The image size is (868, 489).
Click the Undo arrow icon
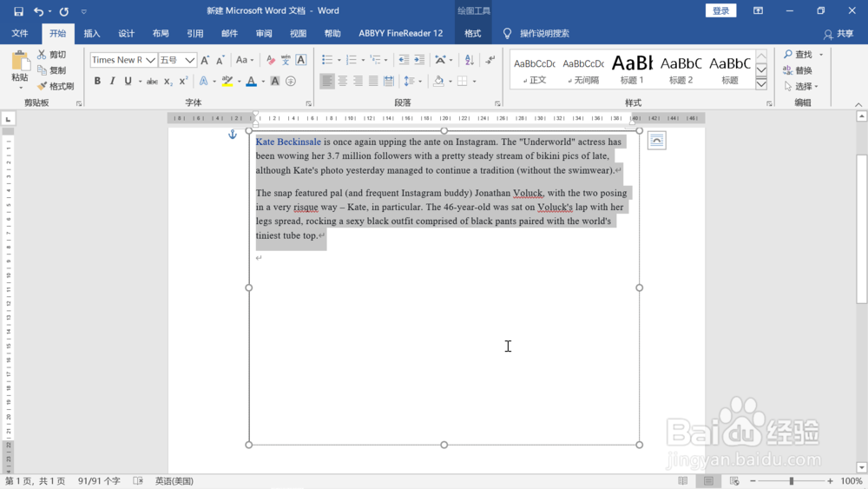(38, 11)
